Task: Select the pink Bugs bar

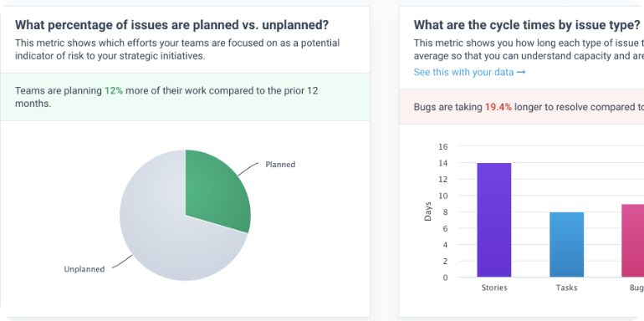Action: click(633, 241)
